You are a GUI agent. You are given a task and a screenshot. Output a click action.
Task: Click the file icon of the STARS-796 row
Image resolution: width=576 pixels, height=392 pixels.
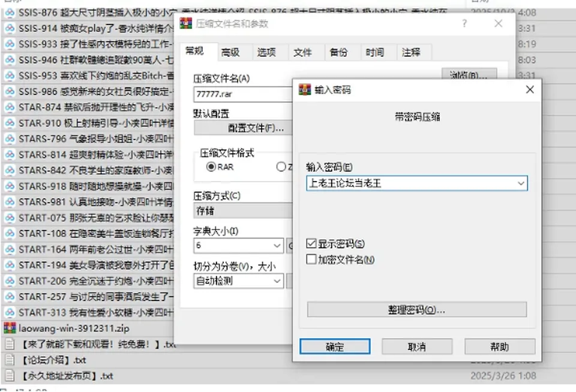tap(10, 138)
